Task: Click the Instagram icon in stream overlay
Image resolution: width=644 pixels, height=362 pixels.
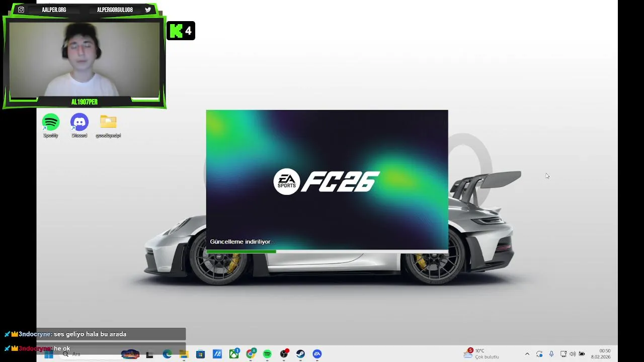Action: click(21, 10)
